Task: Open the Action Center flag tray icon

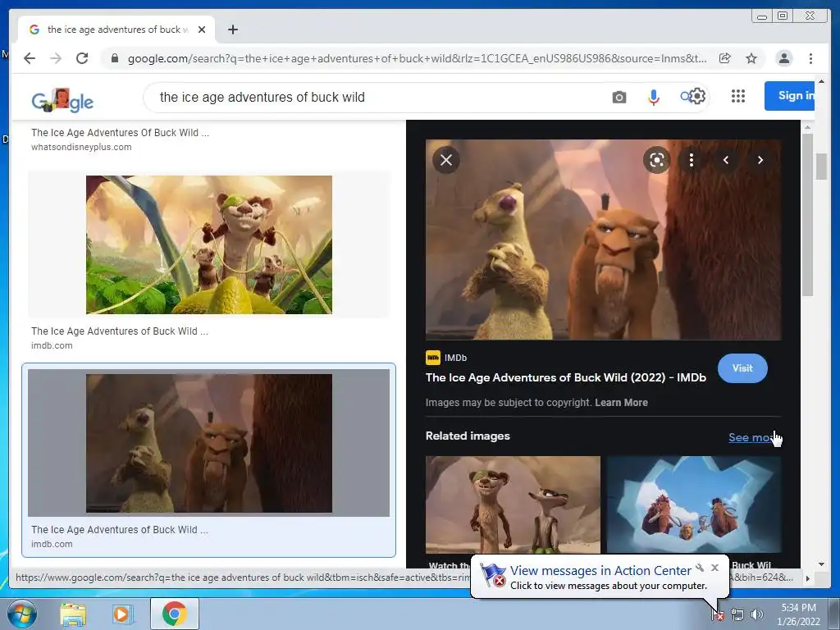Action: (x=718, y=614)
